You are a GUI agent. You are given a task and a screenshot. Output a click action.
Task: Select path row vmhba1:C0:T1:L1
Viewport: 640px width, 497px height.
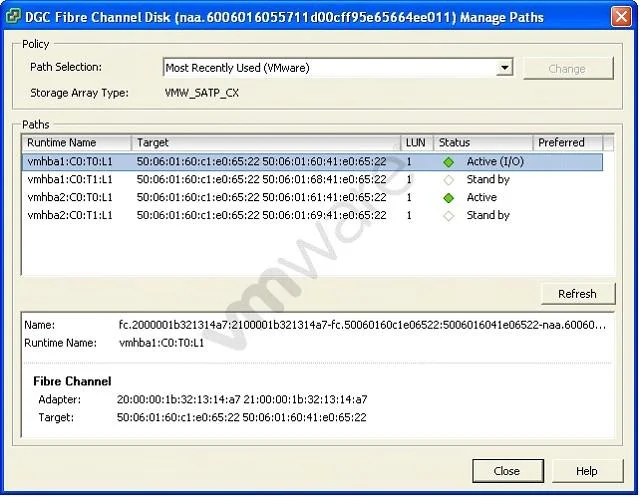tap(312, 180)
